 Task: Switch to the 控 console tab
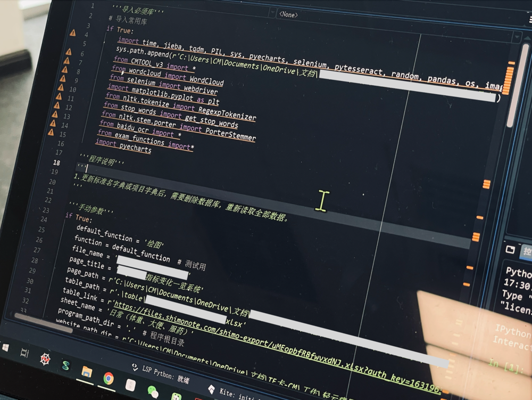527,252
